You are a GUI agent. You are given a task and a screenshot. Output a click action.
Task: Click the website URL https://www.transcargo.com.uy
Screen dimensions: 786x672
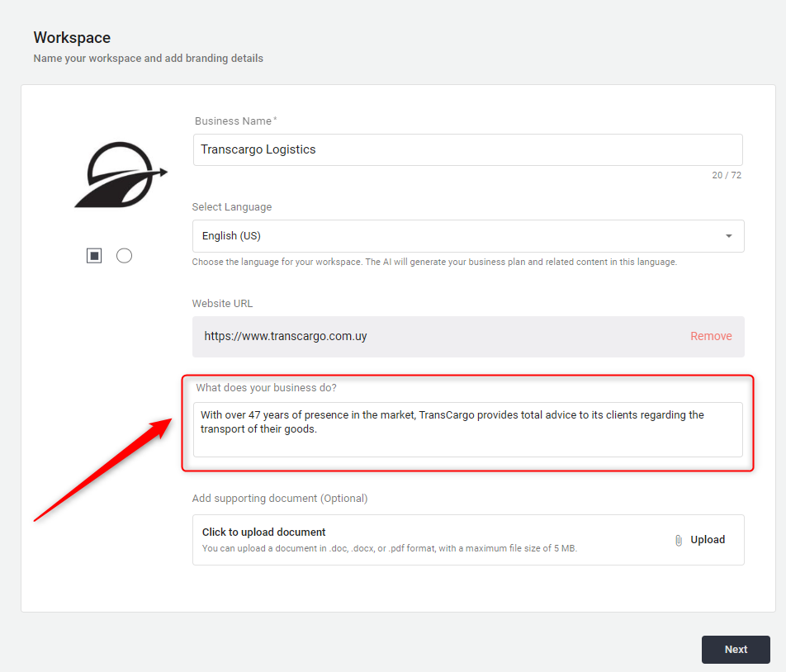point(285,336)
